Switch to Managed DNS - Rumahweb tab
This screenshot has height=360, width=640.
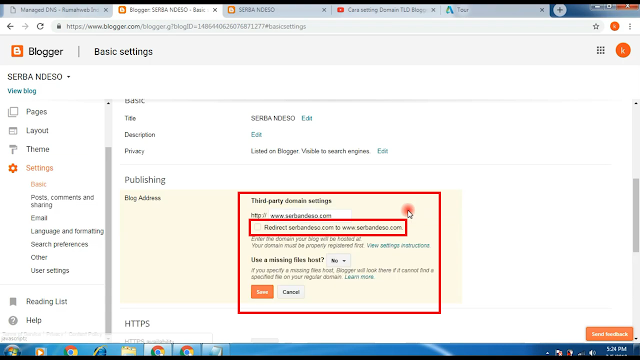[x=60, y=10]
